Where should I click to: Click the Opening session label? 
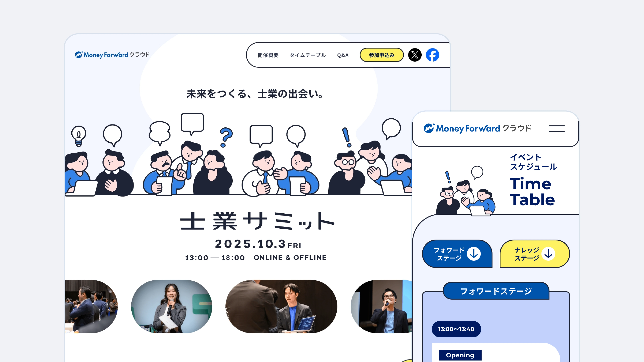point(460,355)
